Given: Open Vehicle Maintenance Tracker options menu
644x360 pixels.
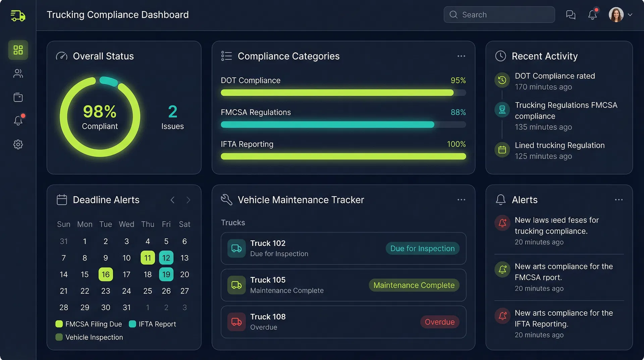Looking at the screenshot, I should click(x=461, y=200).
